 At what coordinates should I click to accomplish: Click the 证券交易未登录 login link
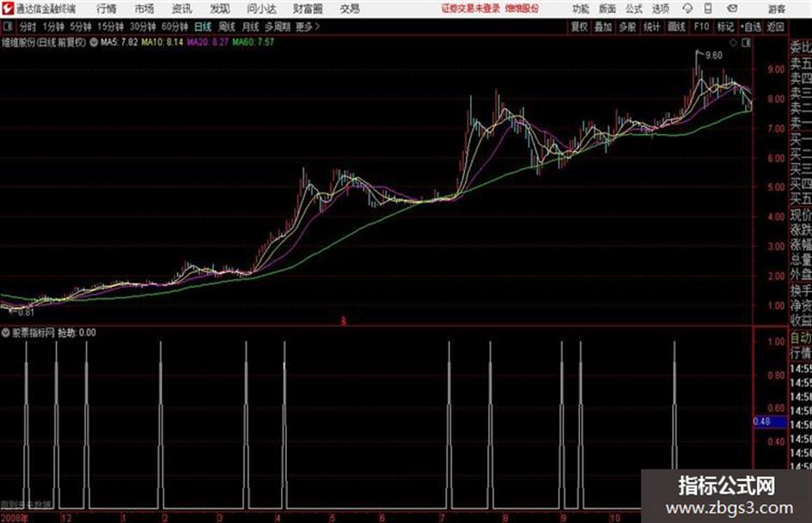pos(471,9)
